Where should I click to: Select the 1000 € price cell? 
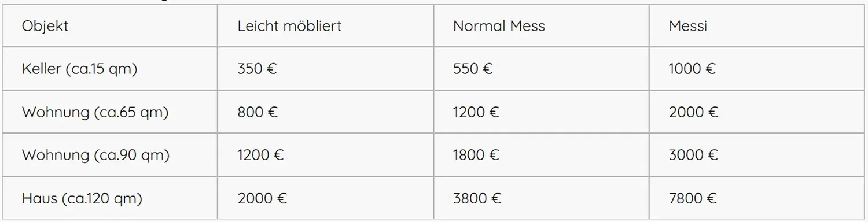(758, 69)
